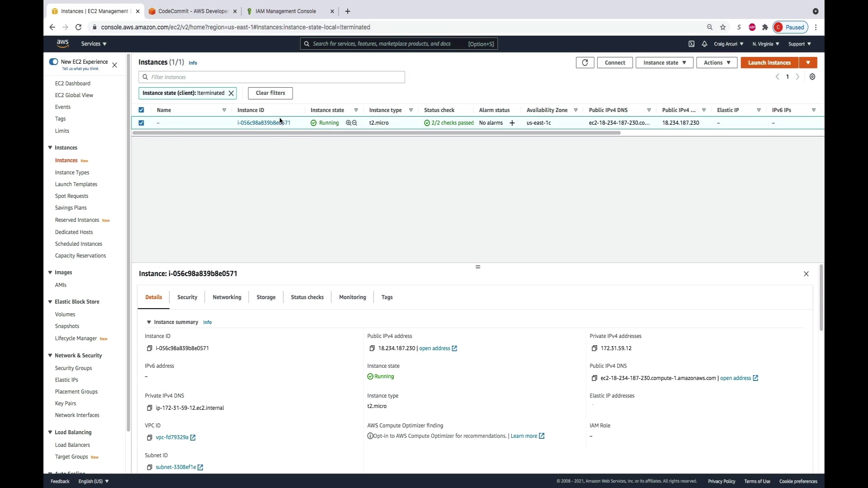Copy the Public IPv4 address
The height and width of the screenshot is (488, 868).
(x=372, y=348)
